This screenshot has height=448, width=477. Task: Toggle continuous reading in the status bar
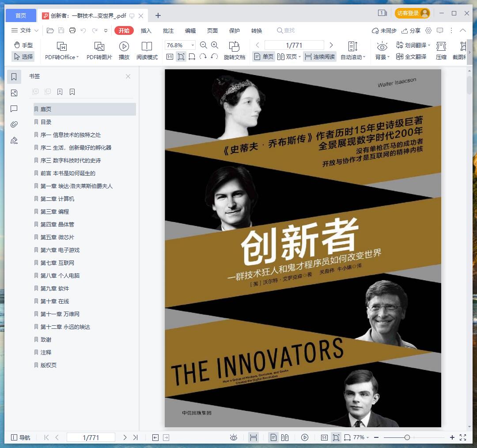[254, 437]
